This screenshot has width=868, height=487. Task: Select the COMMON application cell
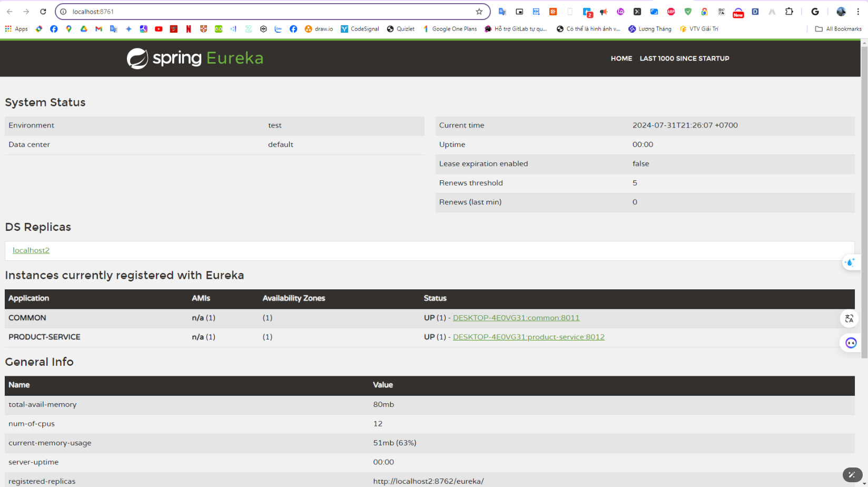(27, 318)
